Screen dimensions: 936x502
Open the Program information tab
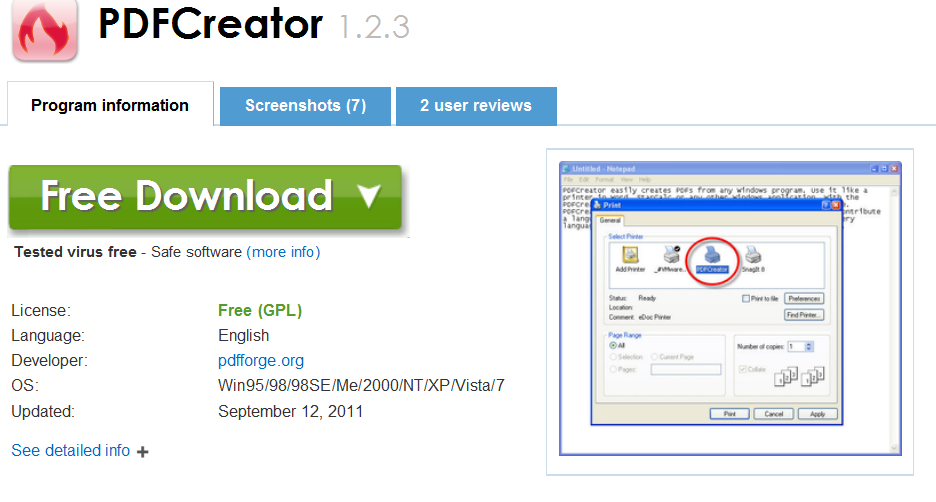coord(110,105)
